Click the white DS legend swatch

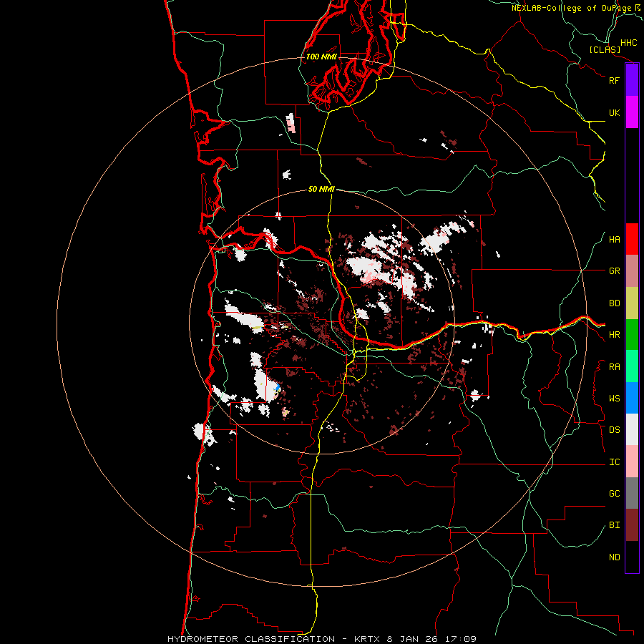point(632,429)
